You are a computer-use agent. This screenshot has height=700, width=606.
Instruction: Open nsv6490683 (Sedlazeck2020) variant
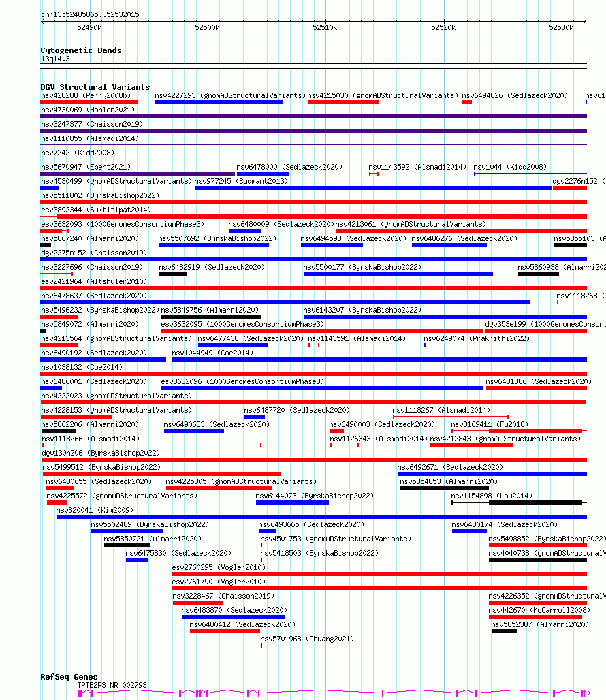click(193, 431)
